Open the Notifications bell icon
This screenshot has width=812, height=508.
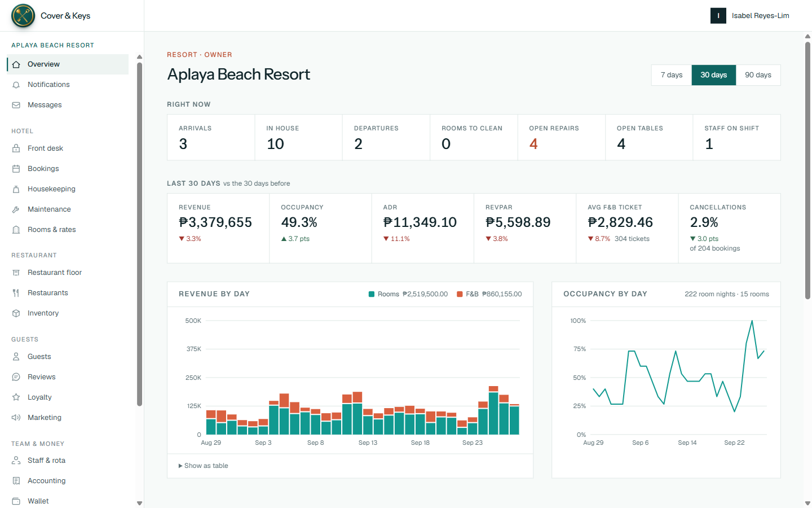pyautogui.click(x=16, y=85)
